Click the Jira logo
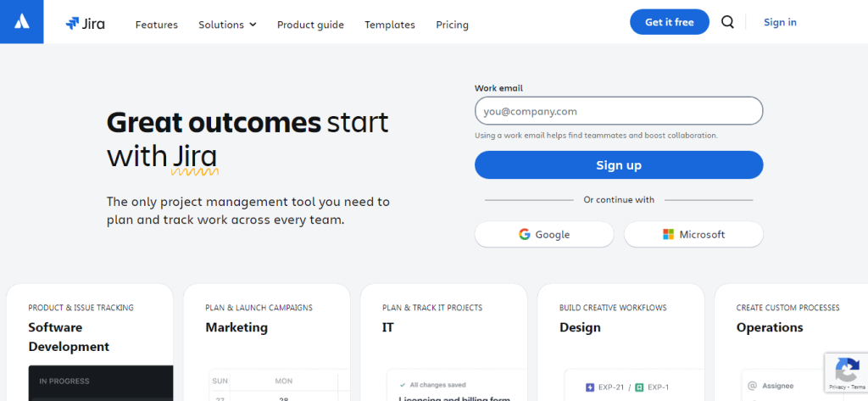Viewport: 868px width, 401px height. coord(86,24)
